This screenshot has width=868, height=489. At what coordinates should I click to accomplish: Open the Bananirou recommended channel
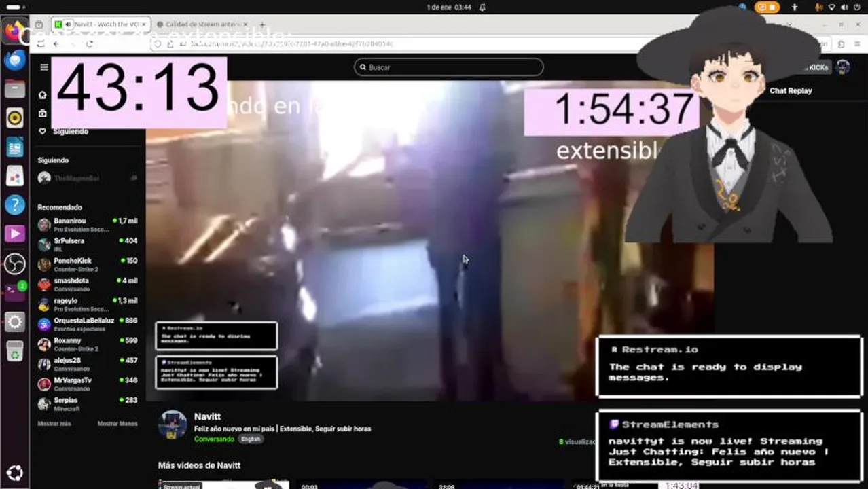click(x=88, y=225)
